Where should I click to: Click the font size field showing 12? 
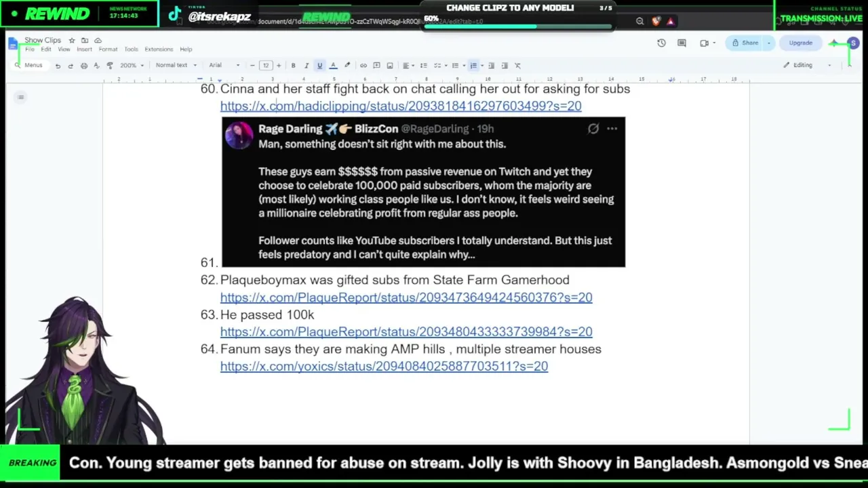[x=266, y=66]
